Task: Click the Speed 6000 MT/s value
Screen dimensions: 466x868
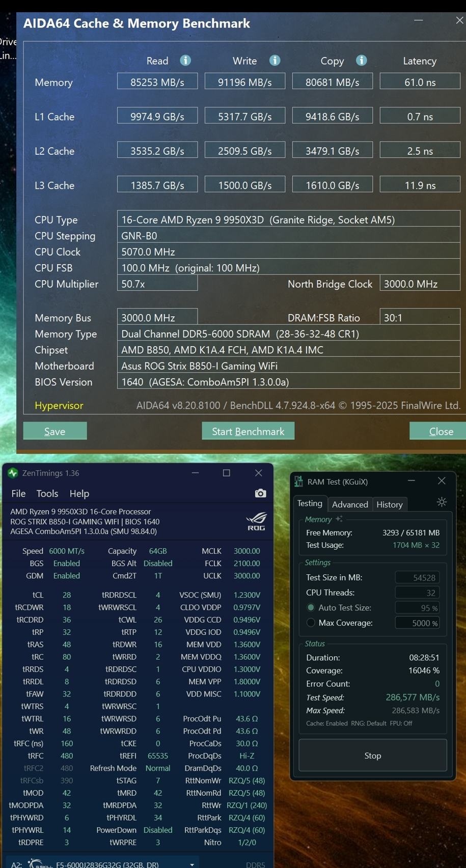Action: (67, 551)
